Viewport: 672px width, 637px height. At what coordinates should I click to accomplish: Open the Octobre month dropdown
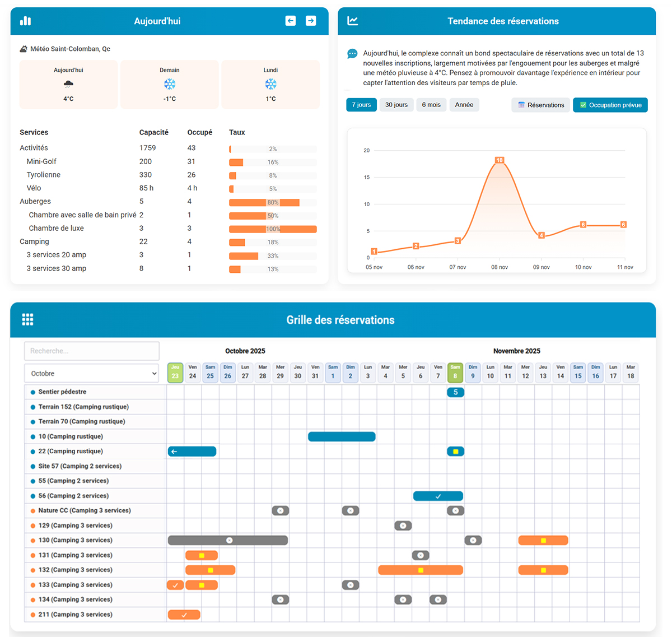(x=91, y=373)
